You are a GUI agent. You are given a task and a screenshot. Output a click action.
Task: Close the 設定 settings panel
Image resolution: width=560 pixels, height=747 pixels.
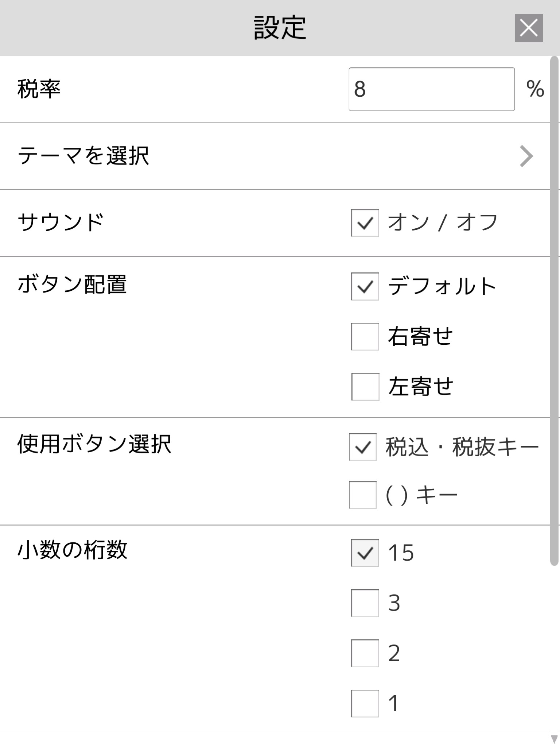(x=529, y=28)
